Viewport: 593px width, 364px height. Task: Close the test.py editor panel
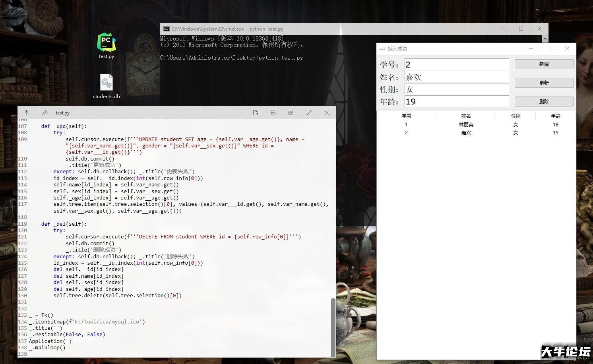327,113
